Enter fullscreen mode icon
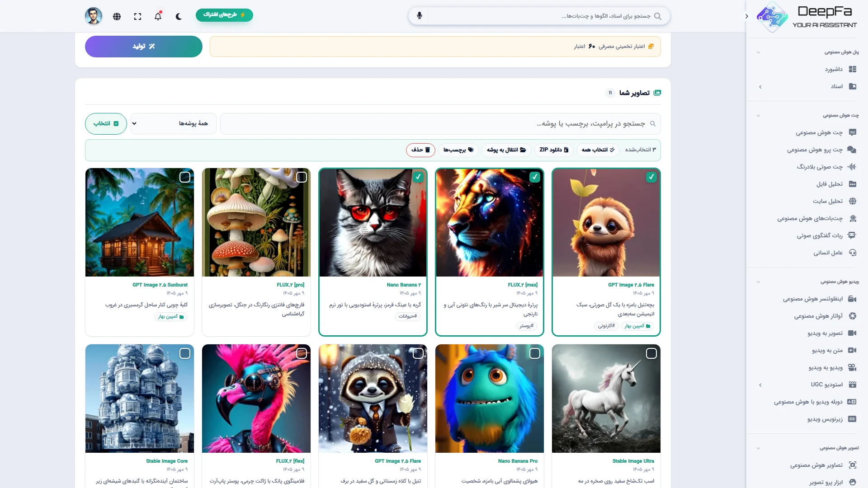868x488 pixels. [138, 16]
